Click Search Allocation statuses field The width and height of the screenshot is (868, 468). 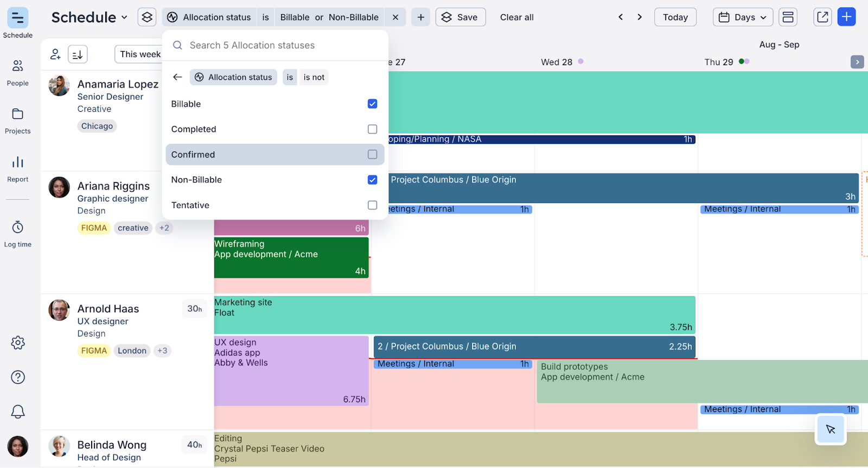click(275, 46)
